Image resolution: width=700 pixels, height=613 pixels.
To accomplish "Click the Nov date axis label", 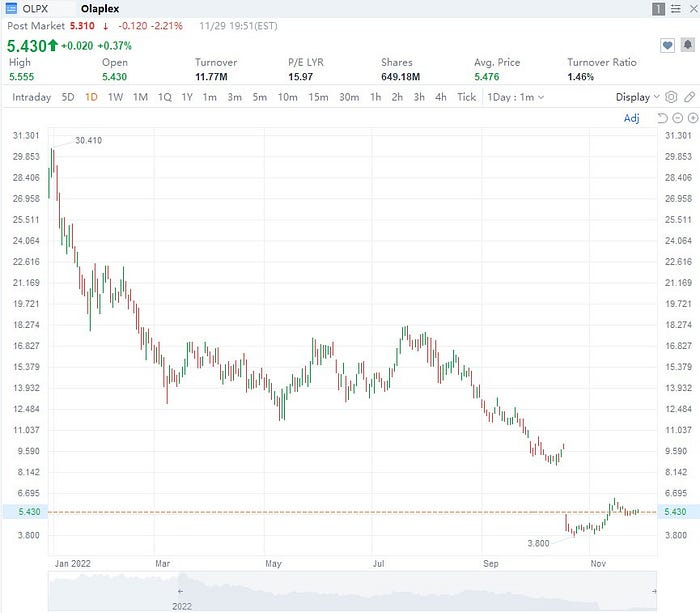I will (598, 563).
